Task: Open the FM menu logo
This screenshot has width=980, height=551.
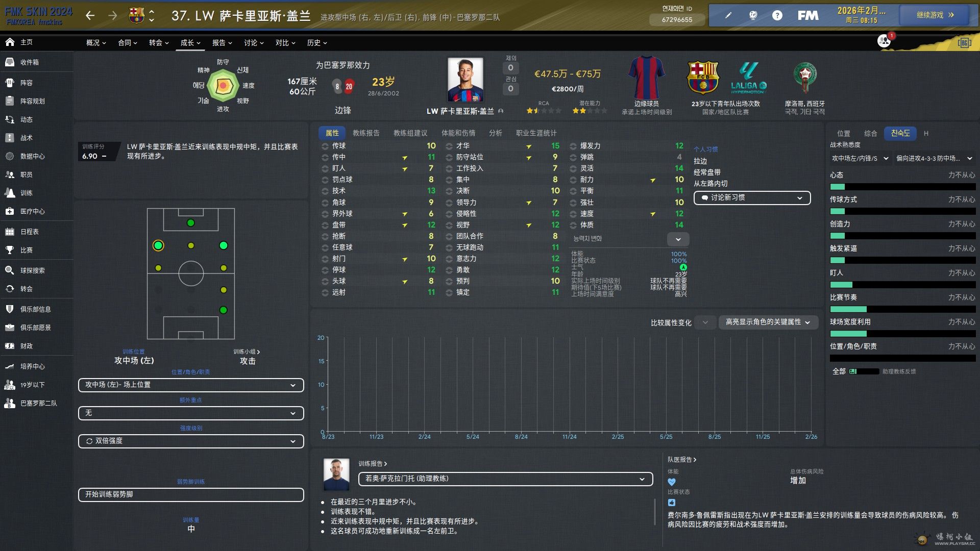Action: [808, 15]
